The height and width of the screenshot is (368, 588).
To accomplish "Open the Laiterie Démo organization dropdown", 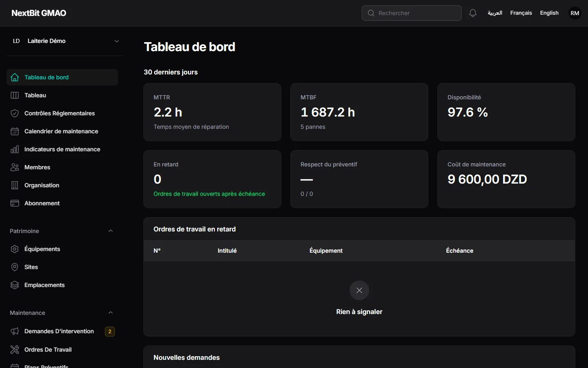I will 65,41.
